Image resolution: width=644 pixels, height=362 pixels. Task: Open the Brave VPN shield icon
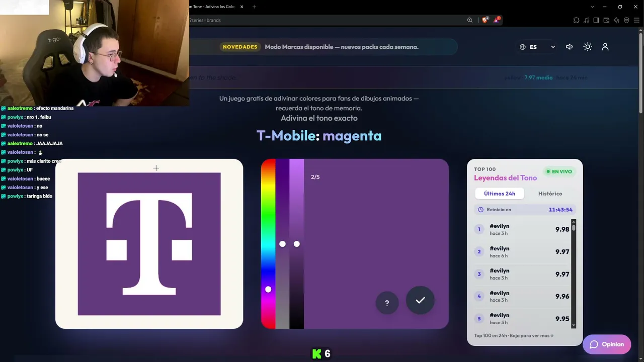pyautogui.click(x=626, y=20)
